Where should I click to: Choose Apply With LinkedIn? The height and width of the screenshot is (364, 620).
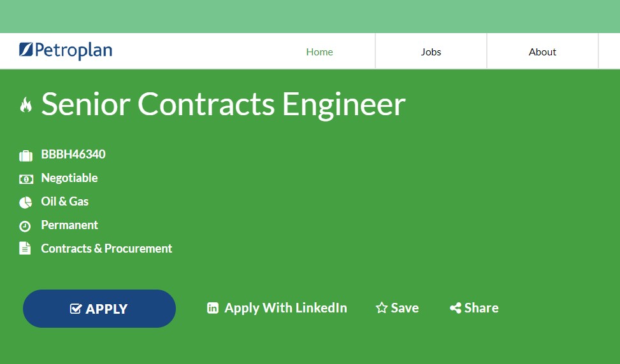[285, 308]
